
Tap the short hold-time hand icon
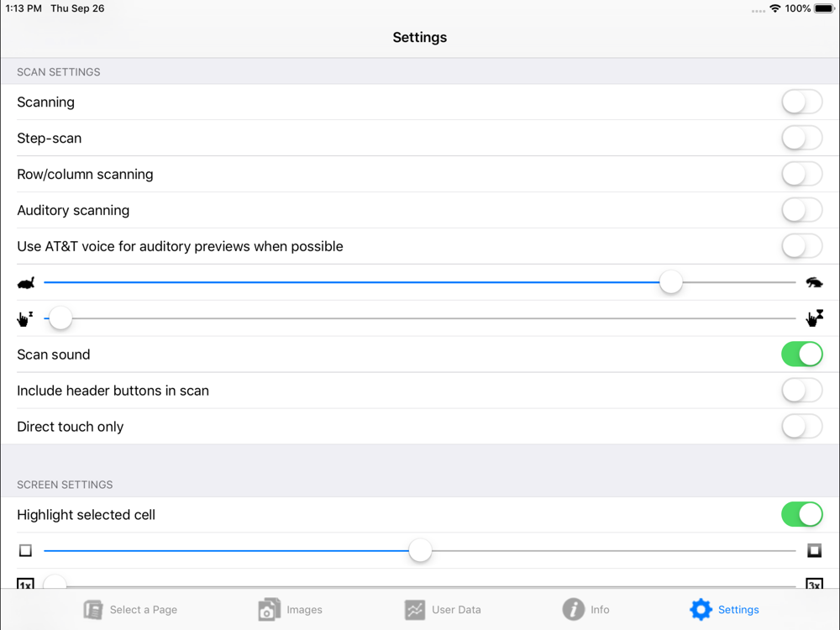click(x=25, y=319)
